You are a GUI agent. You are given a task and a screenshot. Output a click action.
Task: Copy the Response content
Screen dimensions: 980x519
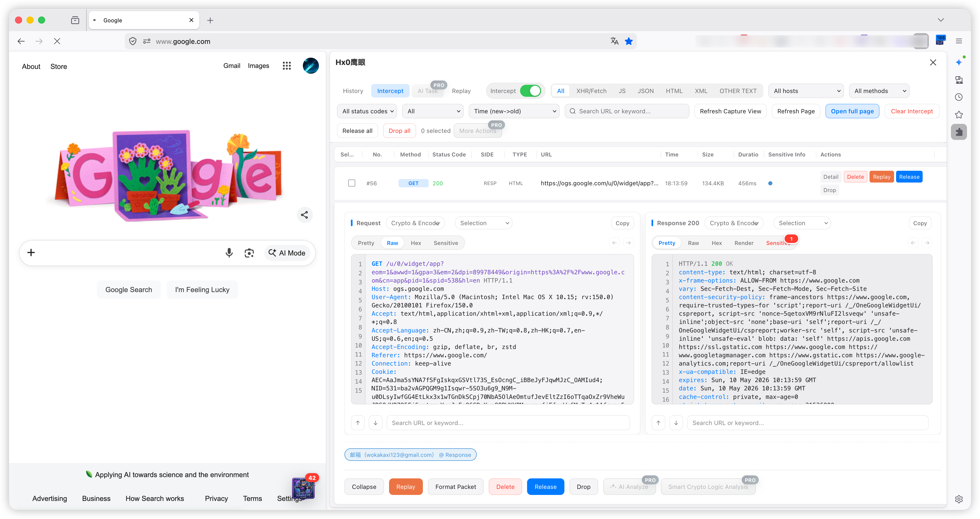coord(920,223)
